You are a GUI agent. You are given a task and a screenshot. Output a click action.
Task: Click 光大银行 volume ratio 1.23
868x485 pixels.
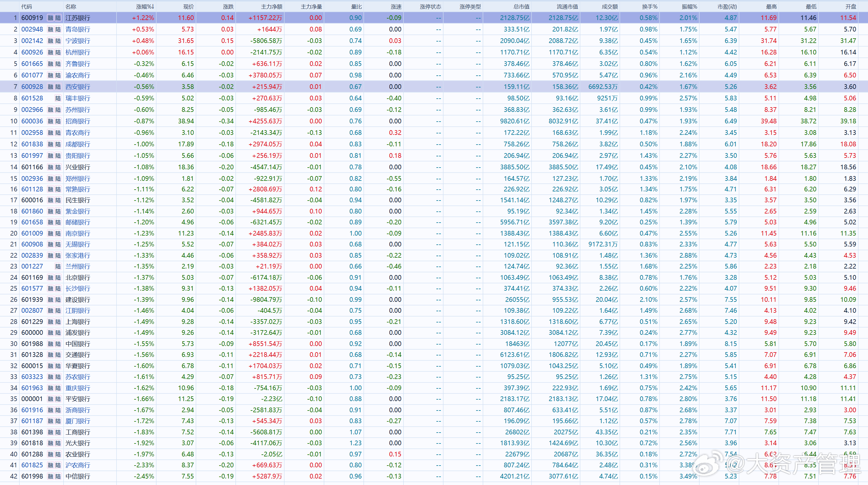(356, 443)
